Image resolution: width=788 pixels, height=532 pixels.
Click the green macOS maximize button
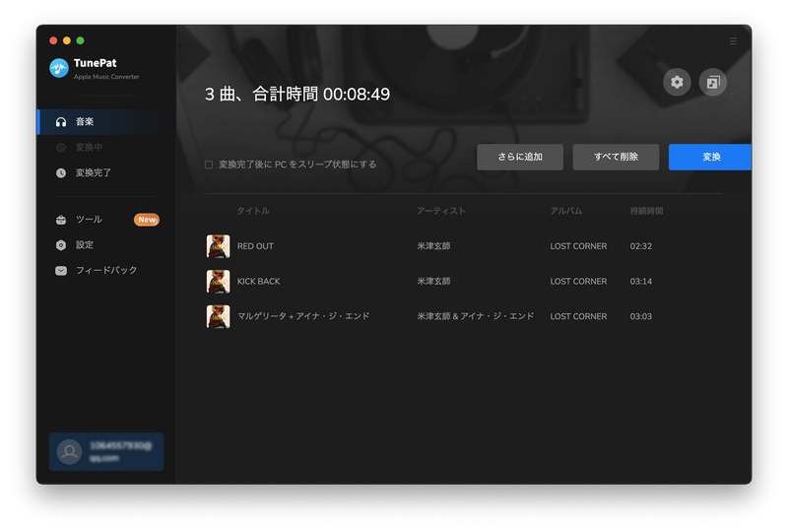pos(81,40)
